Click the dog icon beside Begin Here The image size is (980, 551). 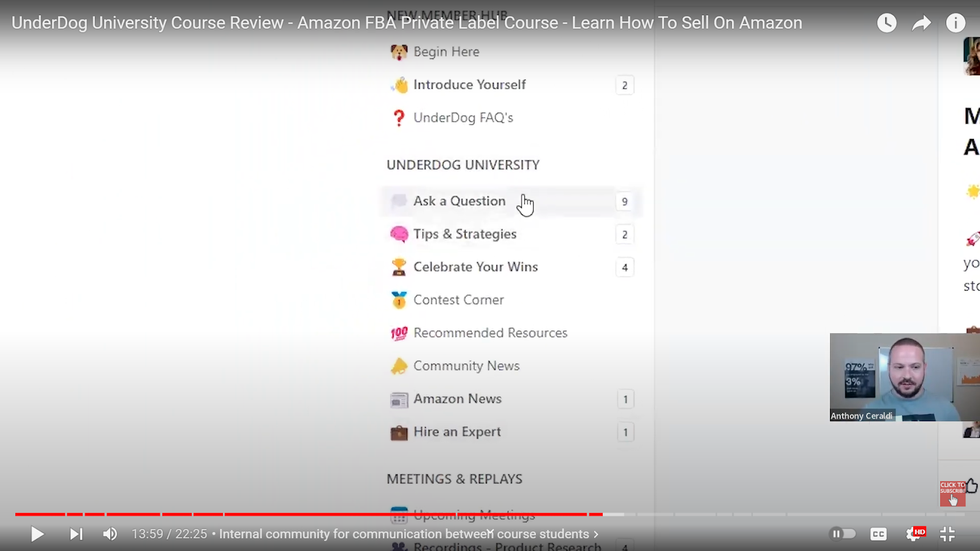click(399, 52)
